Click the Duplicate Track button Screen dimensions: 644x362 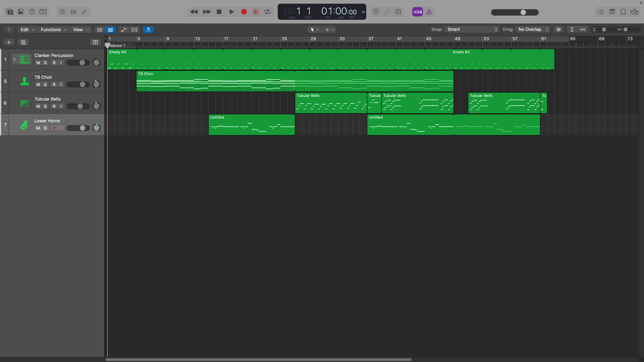[x=23, y=42]
